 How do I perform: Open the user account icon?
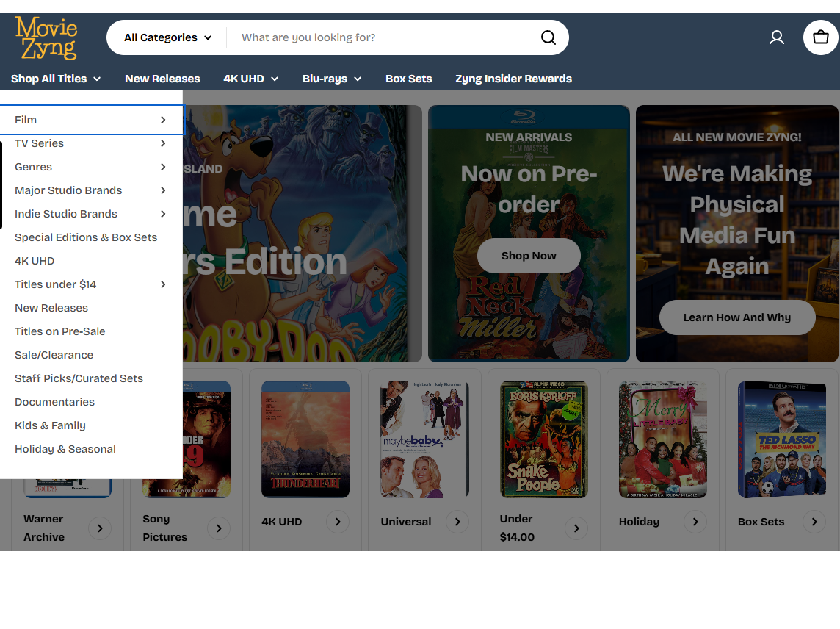776,37
